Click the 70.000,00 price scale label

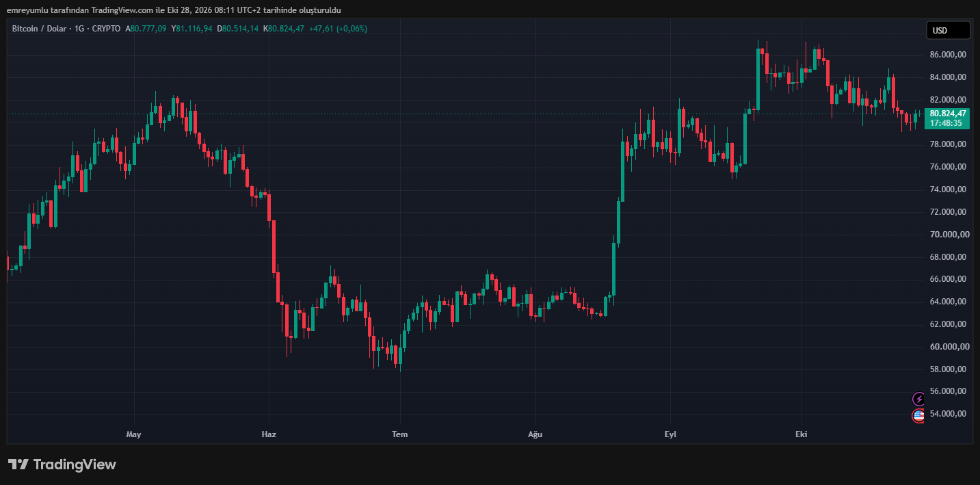click(x=948, y=235)
